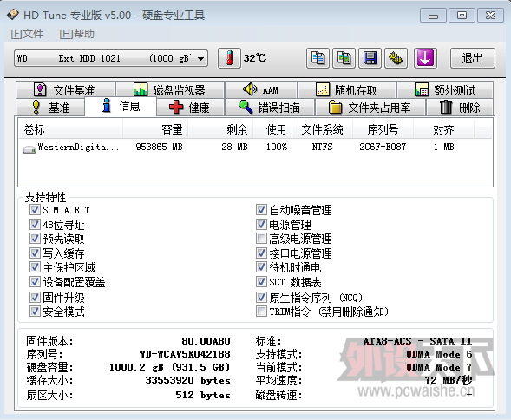
Task: Toggle the 设备配置覆盖 checkbox
Action: pos(35,281)
